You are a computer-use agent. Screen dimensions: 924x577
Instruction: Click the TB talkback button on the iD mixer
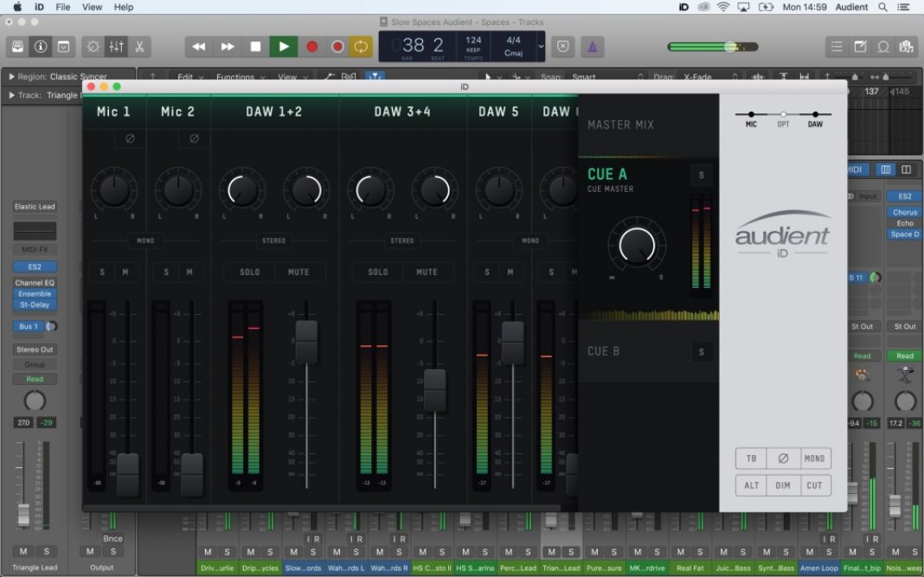pyautogui.click(x=751, y=458)
